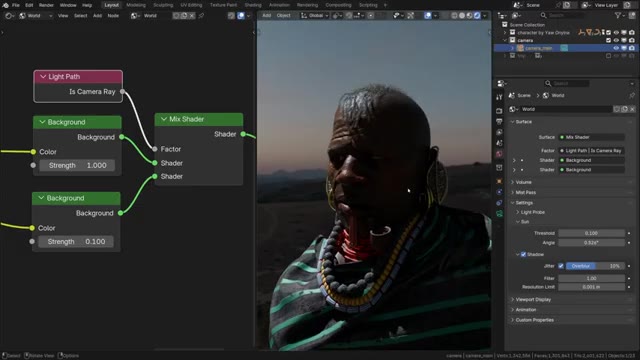Click Factor Light Path field

(591, 151)
